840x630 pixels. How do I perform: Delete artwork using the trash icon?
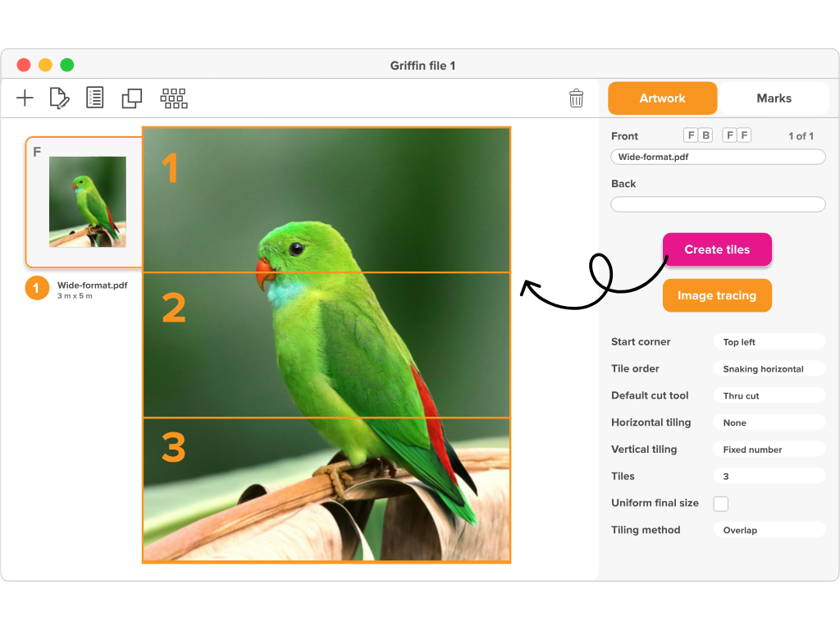coord(577,98)
